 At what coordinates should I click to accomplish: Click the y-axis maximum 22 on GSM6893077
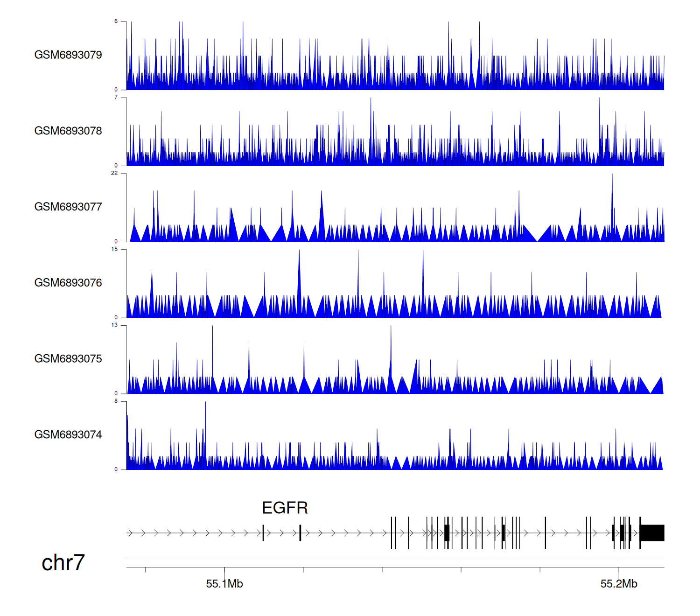[114, 173]
